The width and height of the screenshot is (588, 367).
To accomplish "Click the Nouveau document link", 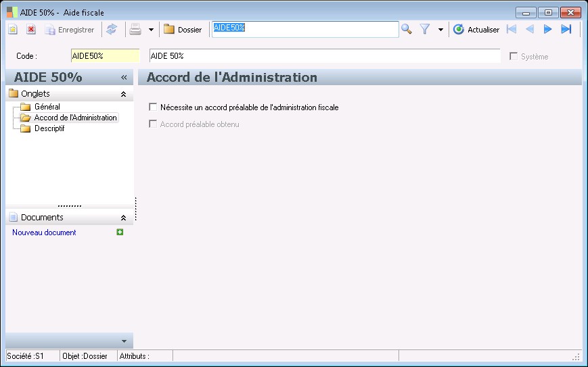I will 44,233.
